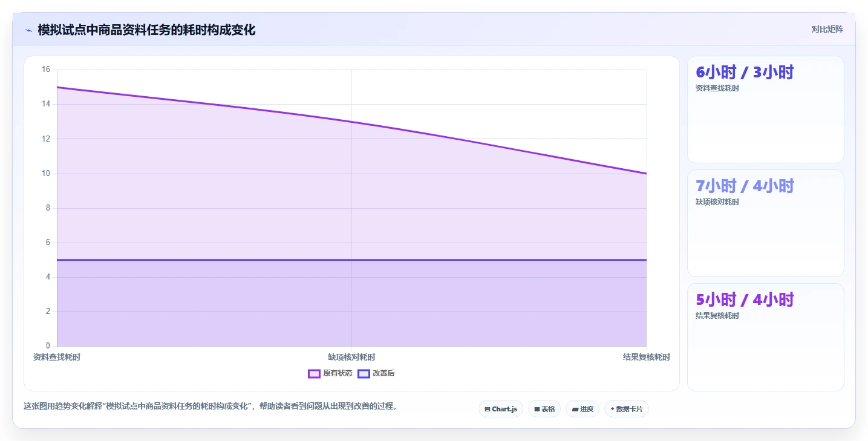This screenshot has width=868, height=441.
Task: Open the 7小时 / 4小时 data card
Action: pos(766,223)
